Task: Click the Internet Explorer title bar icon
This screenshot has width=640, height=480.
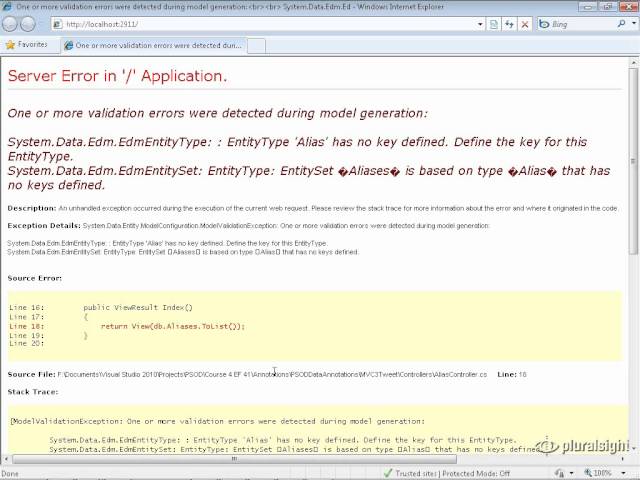Action: [x=7, y=6]
